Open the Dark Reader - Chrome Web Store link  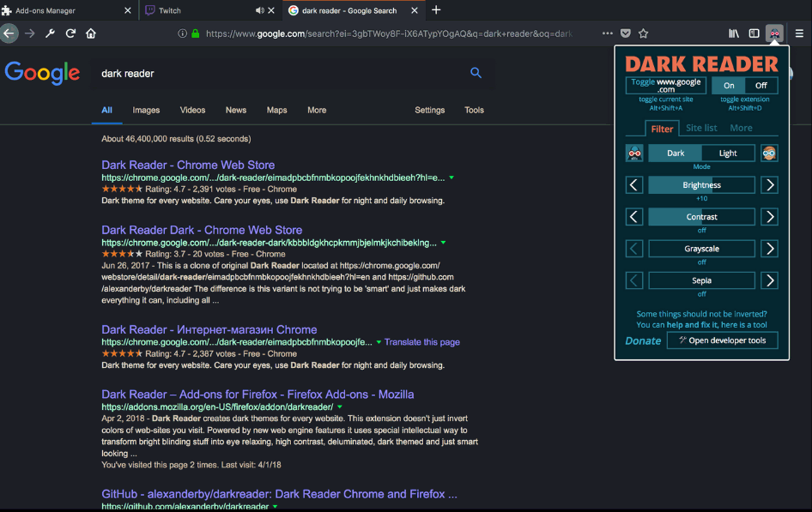[x=188, y=165]
